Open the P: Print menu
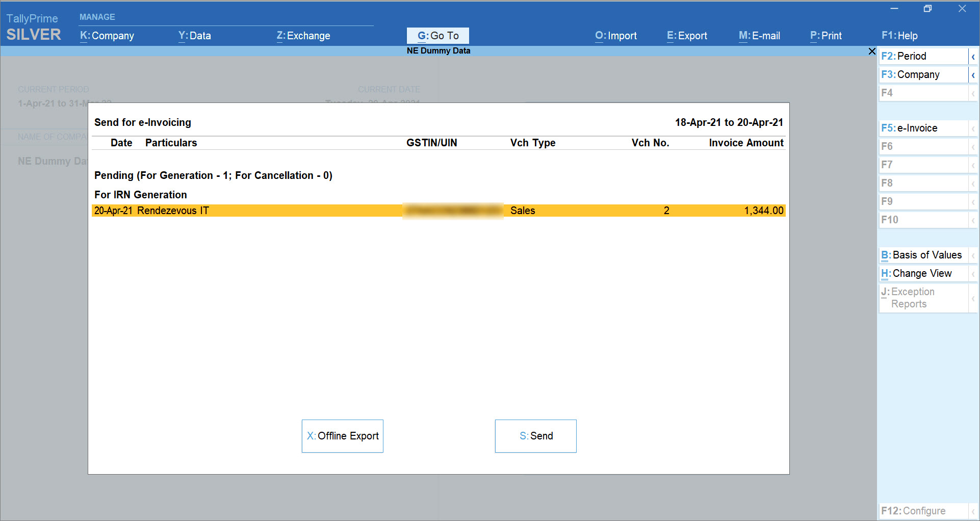980x521 pixels. click(x=826, y=36)
